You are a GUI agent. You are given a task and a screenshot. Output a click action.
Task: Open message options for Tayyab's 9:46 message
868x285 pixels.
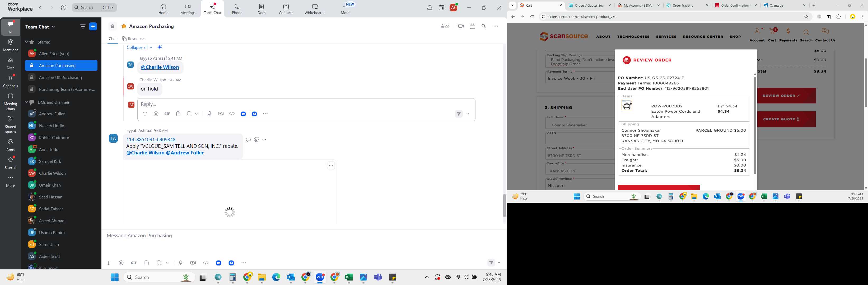point(264,140)
